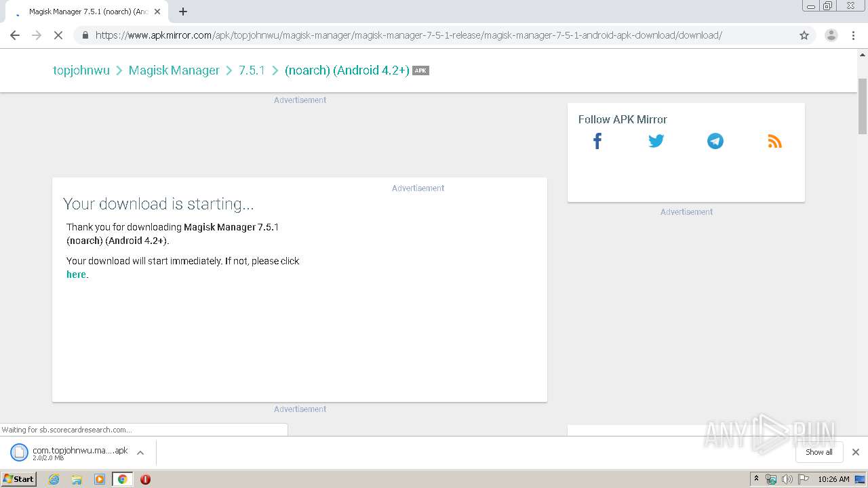Click the APK badge beside the breadcrumb
The height and width of the screenshot is (488, 868).
coord(420,70)
